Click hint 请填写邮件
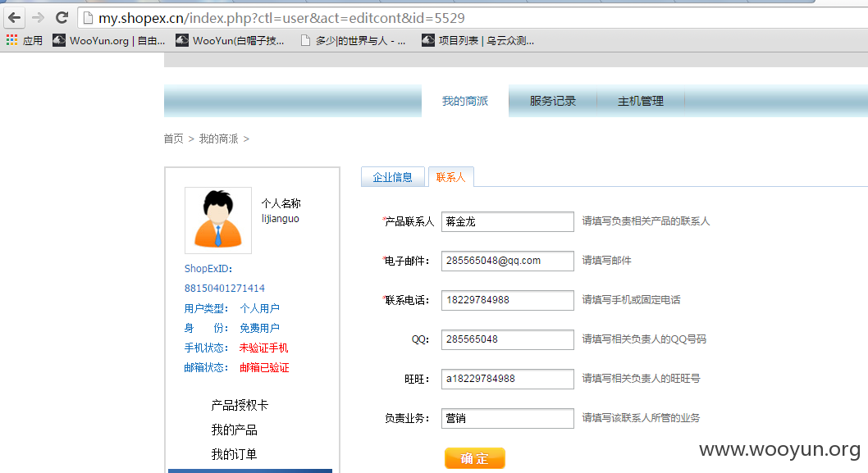 pos(607,260)
